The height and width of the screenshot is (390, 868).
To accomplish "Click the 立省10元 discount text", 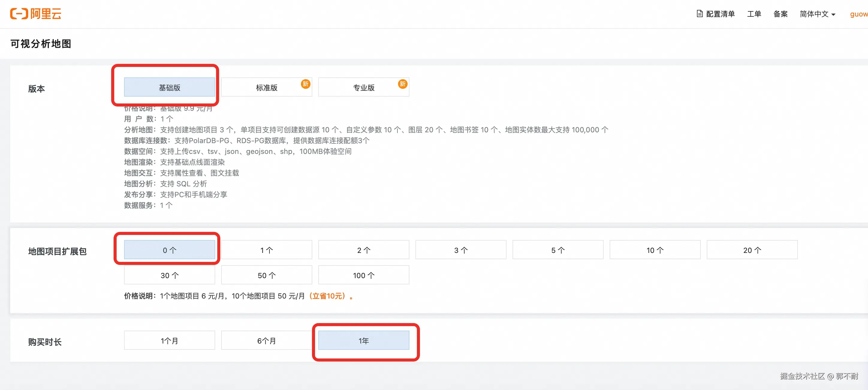I will [x=328, y=296].
